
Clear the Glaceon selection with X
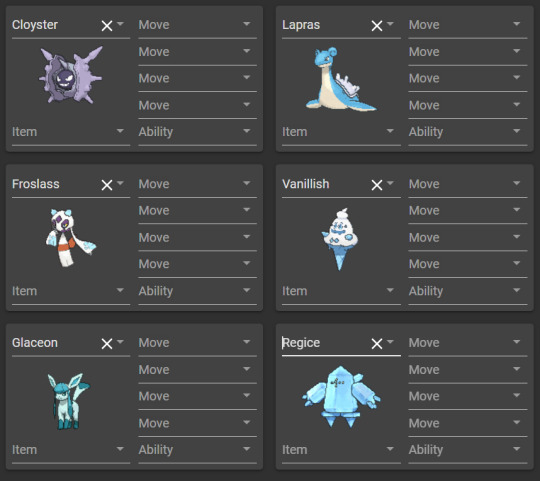[x=107, y=344]
